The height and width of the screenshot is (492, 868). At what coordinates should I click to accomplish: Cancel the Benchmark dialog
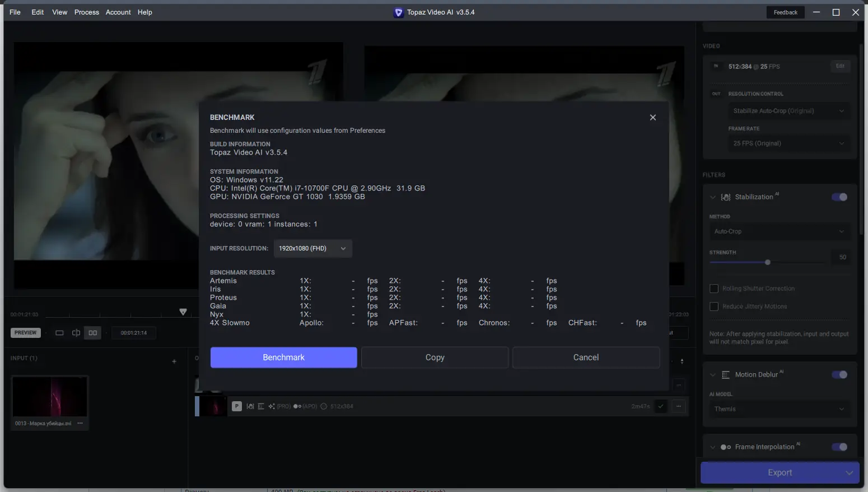[586, 358]
